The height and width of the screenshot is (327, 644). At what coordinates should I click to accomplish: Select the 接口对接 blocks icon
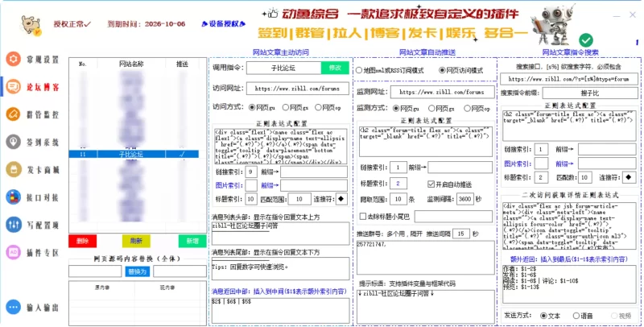tap(13, 197)
